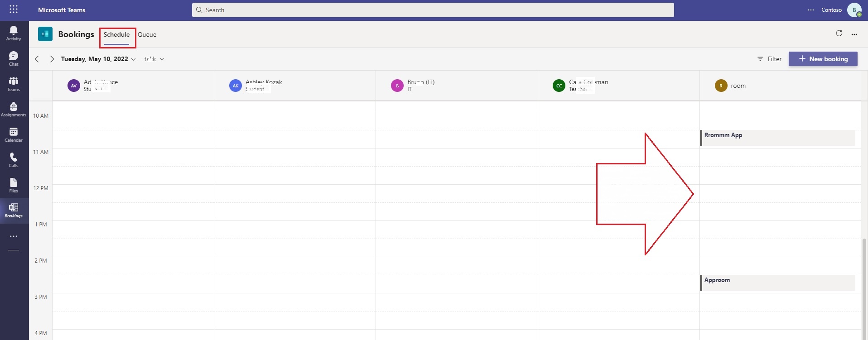Image resolution: width=868 pixels, height=340 pixels.
Task: Open Calendar in the sidebar
Action: pyautogui.click(x=14, y=134)
